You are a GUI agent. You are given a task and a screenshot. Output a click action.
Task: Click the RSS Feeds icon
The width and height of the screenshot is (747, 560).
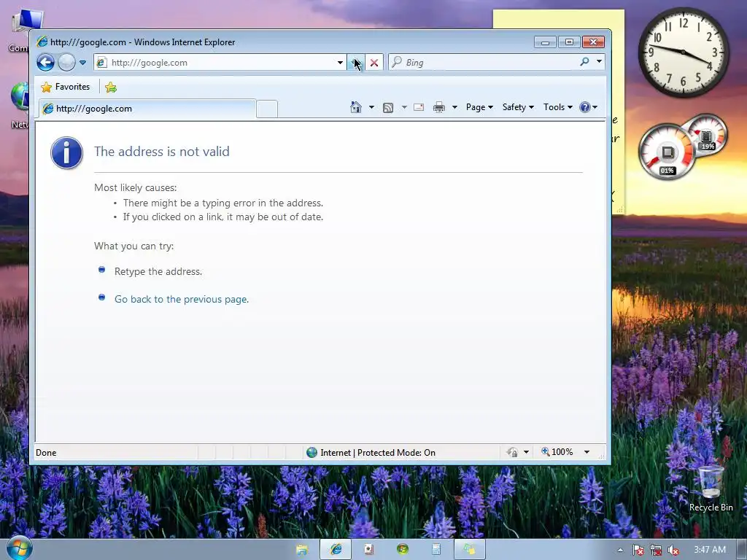pyautogui.click(x=388, y=108)
